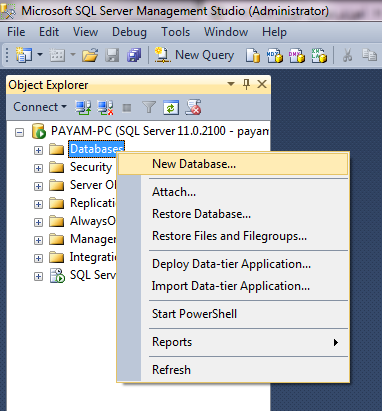Click the SSMS application icon in title bar
The width and height of the screenshot is (382, 411).
(8, 11)
